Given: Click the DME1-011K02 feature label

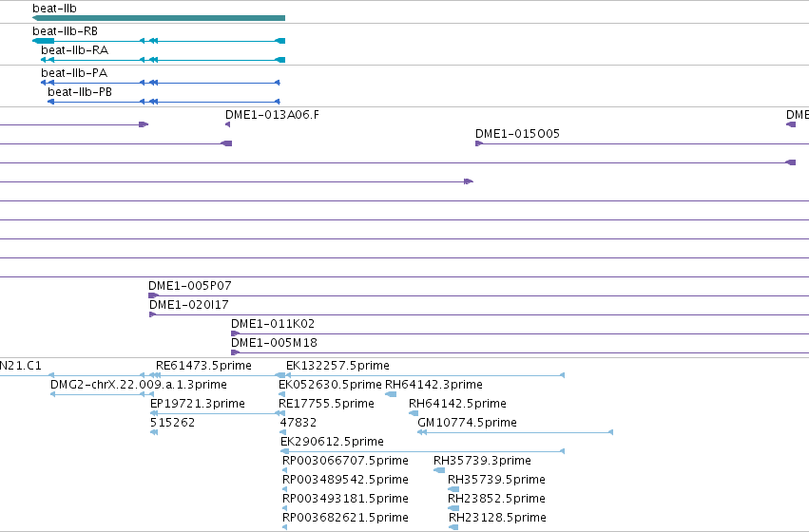Looking at the screenshot, I should 273,323.
